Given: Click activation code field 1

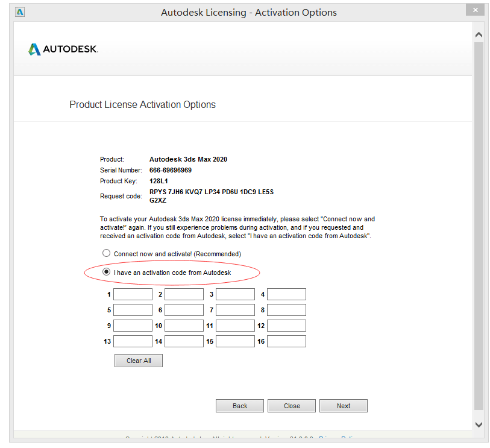Looking at the screenshot, I should pyautogui.click(x=133, y=294).
